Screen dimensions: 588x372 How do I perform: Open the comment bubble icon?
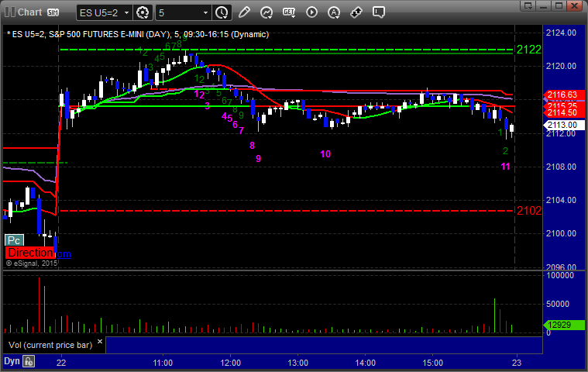click(378, 12)
